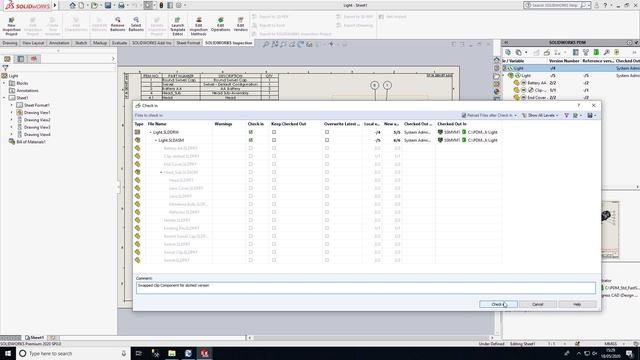Click Cancel in Check in dialog
This screenshot has width=640, height=360.
tap(538, 304)
